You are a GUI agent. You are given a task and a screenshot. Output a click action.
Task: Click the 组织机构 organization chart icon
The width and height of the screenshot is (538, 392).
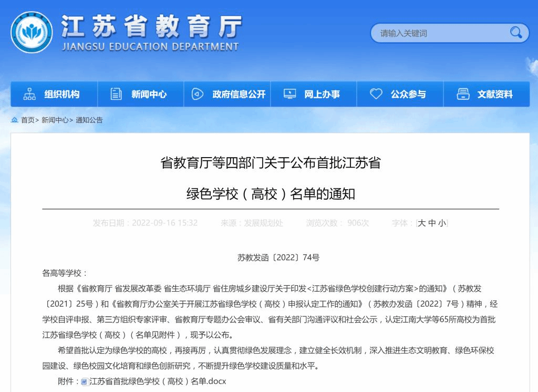coord(29,94)
